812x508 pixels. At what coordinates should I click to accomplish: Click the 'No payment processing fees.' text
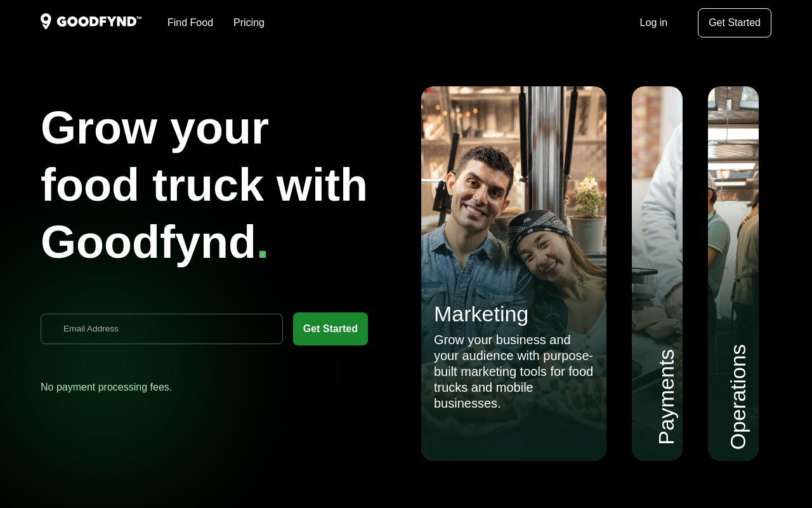106,387
